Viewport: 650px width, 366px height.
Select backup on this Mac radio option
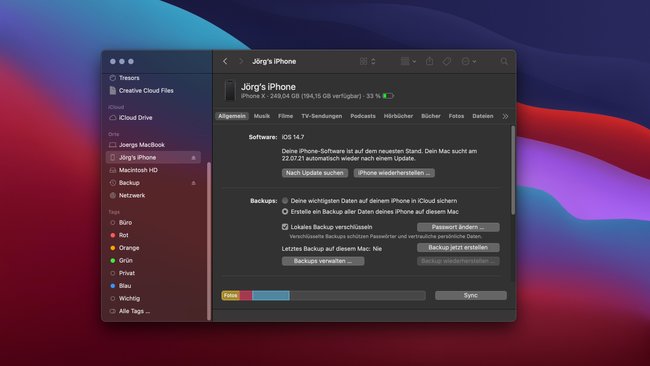pos(285,211)
